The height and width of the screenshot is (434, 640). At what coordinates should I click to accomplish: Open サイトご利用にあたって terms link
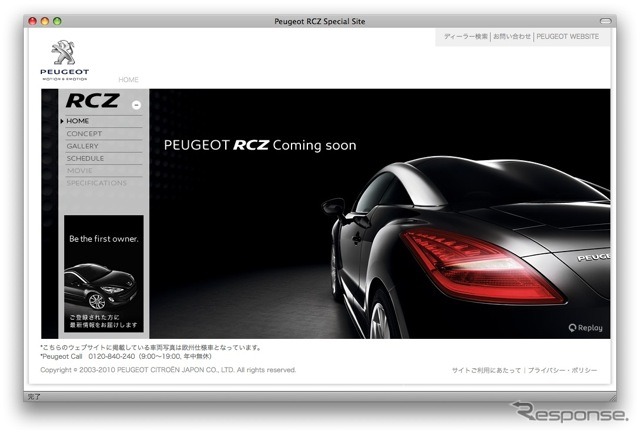486,370
